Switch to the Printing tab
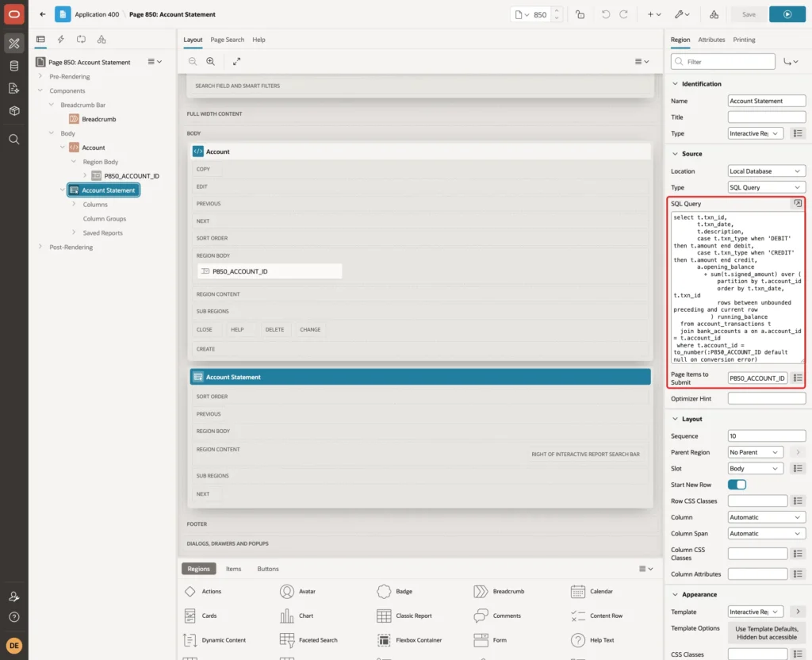Image resolution: width=812 pixels, height=660 pixels. 744,40
